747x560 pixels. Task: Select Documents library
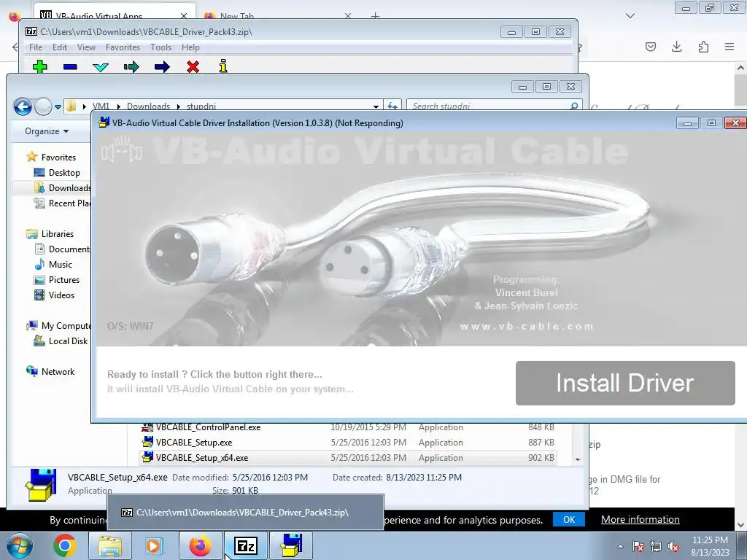pyautogui.click(x=62, y=249)
